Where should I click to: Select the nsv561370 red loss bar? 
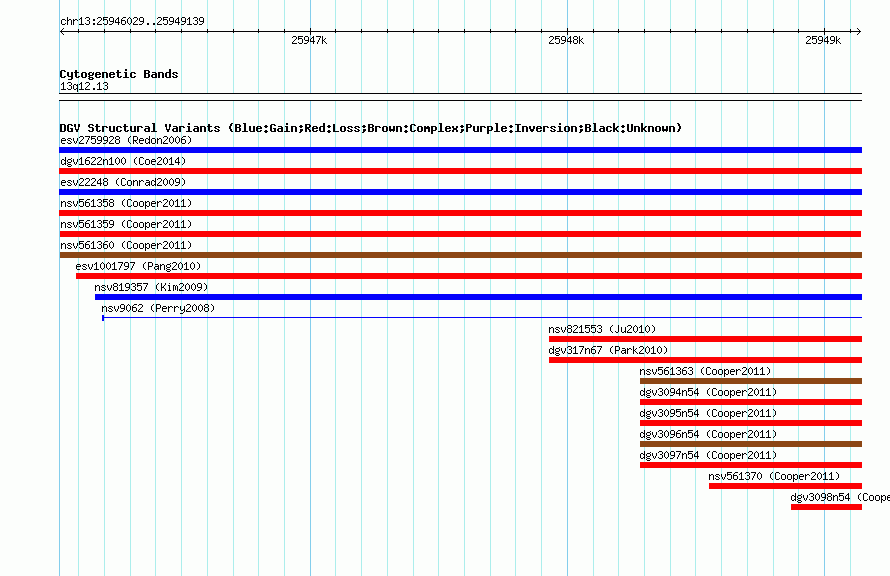pos(785,486)
